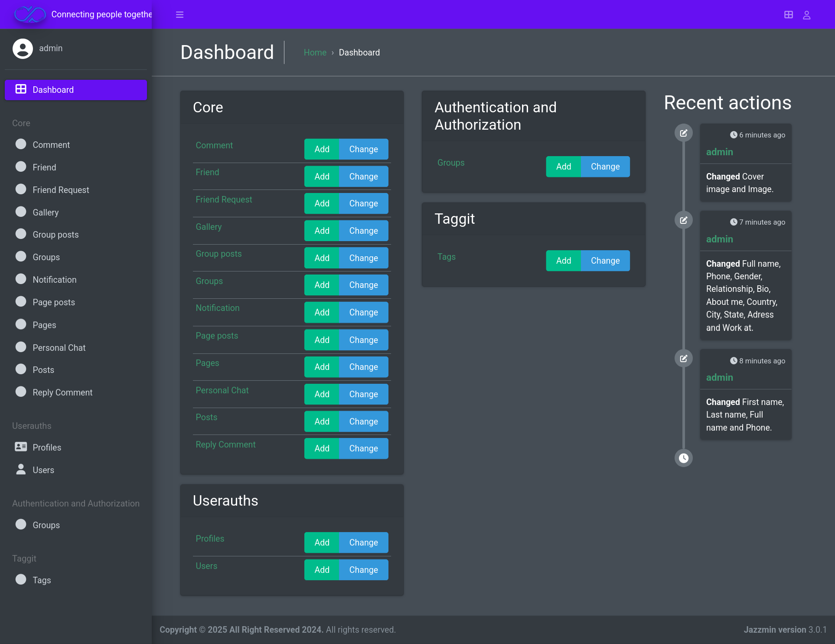Open the Notification link in Core panel
The image size is (835, 644).
217,308
